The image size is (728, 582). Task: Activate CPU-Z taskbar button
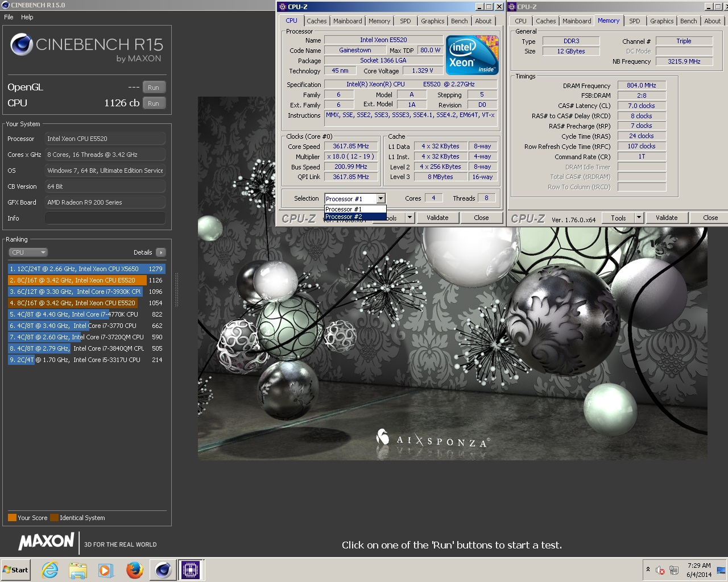191,570
